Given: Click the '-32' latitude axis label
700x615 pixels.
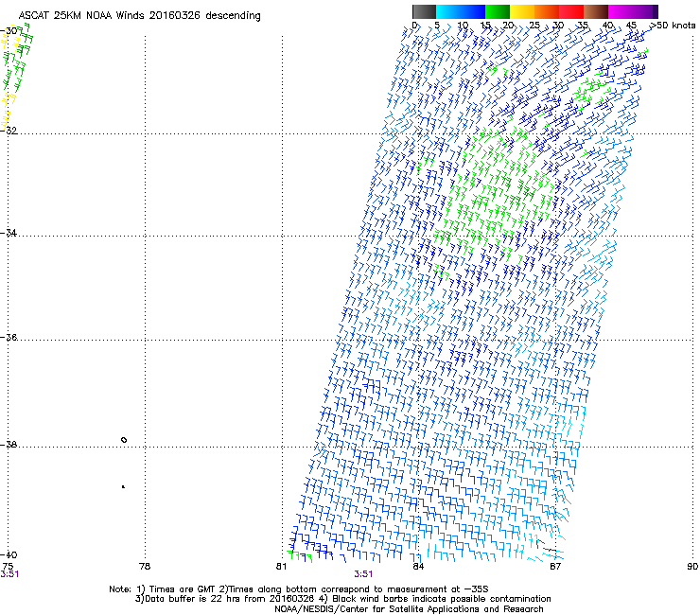Looking at the screenshot, I should pos(9,131).
